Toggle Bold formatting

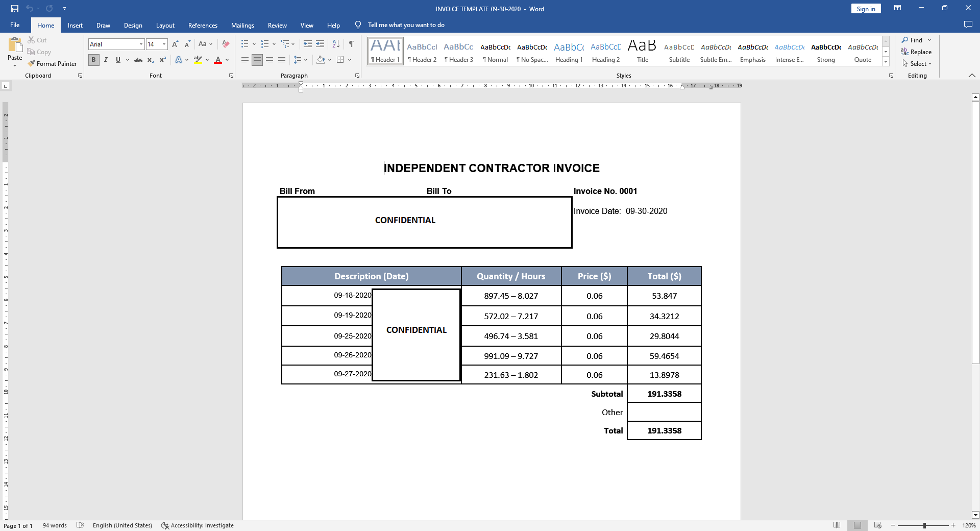coord(93,60)
